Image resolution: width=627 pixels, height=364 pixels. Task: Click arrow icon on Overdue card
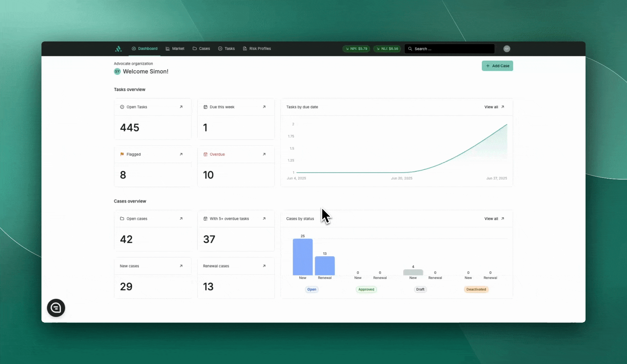[x=264, y=154]
